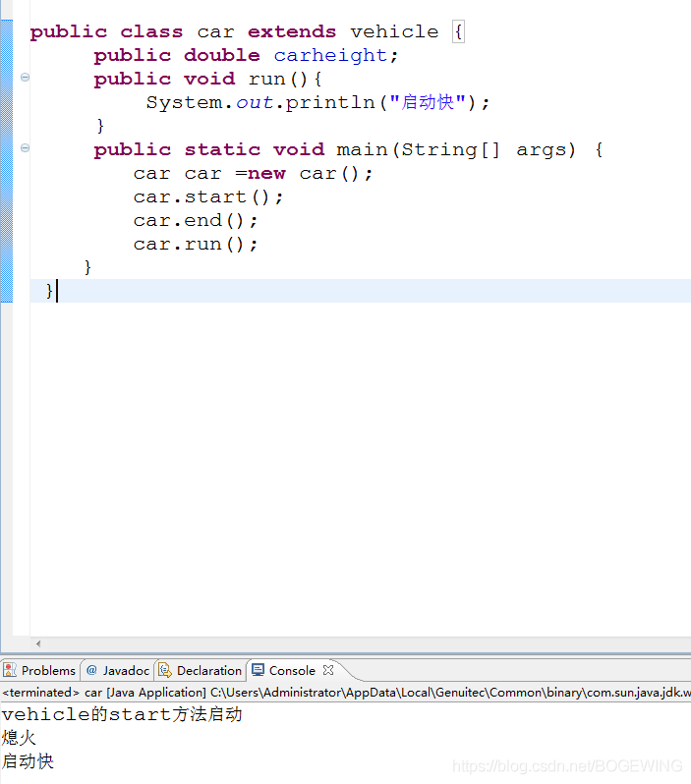Viewport: 691px width, 784px height.
Task: Click the 'out' field in System.out
Action: tap(255, 102)
